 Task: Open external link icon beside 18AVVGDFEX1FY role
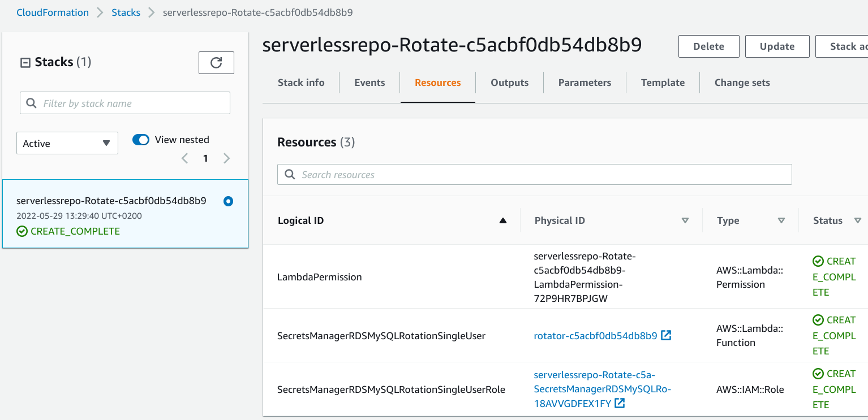[x=620, y=403]
